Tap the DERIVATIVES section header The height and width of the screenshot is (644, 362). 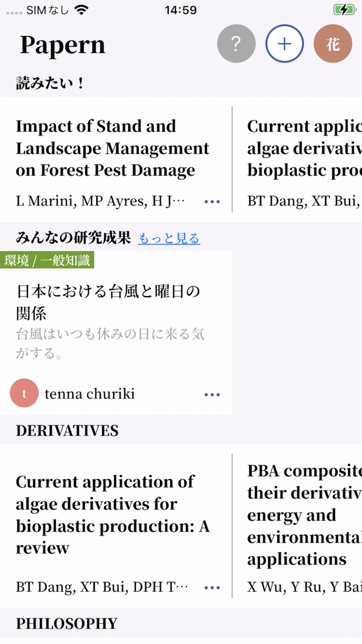click(67, 431)
